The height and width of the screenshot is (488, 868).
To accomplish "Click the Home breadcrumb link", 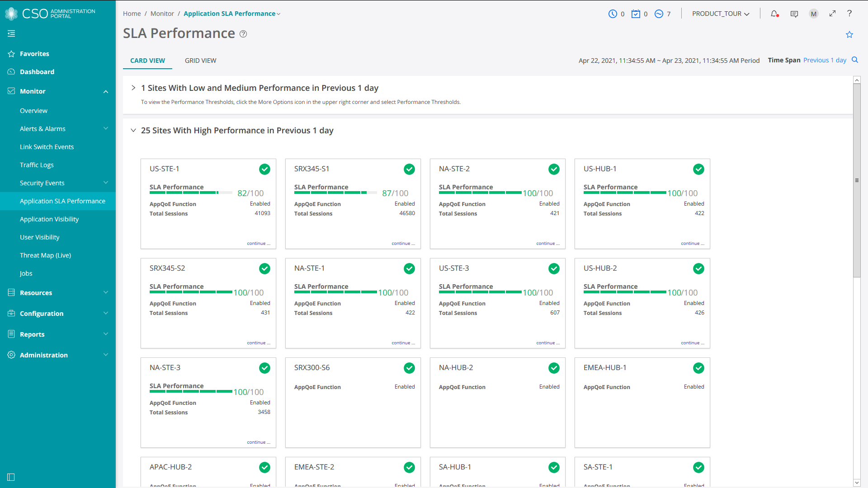I will (132, 14).
